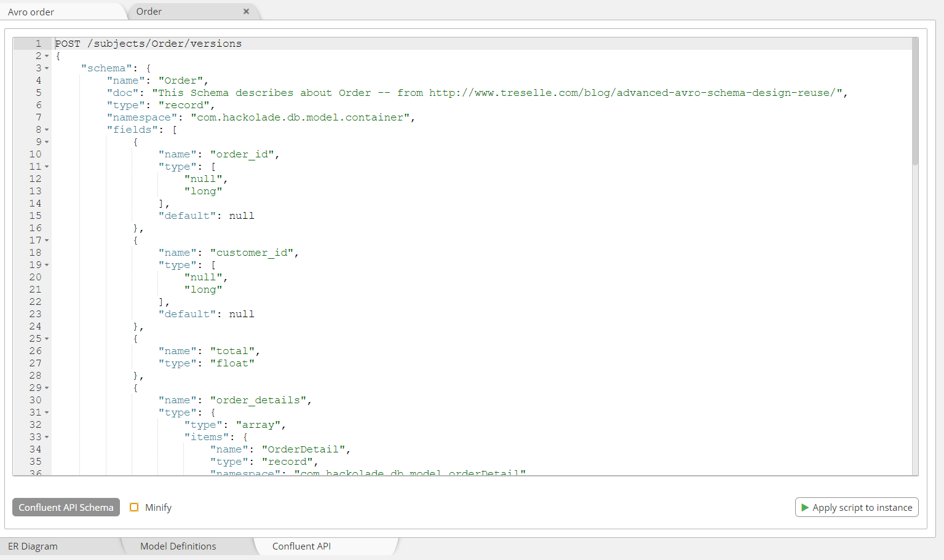Fold the order_details object at line 29
944x560 pixels.
pyautogui.click(x=47, y=388)
